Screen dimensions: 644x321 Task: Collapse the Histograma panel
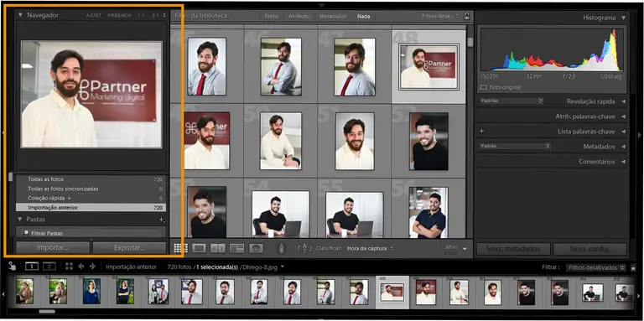(x=624, y=18)
